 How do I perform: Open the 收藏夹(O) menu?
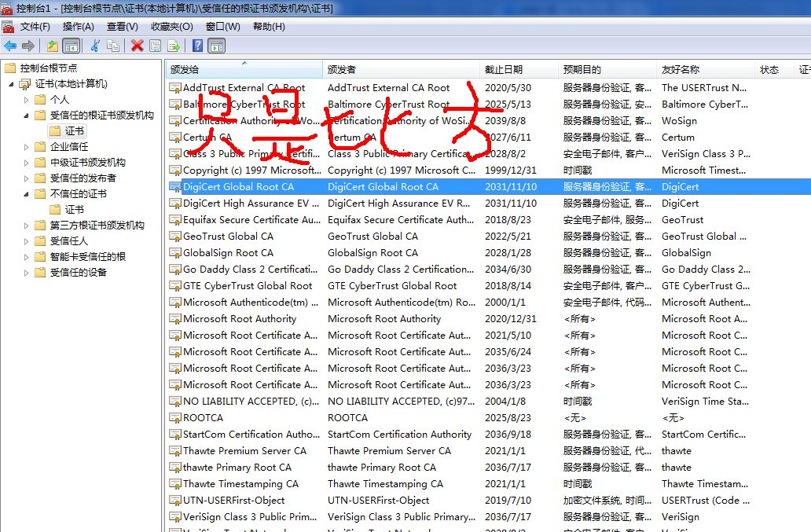172,27
